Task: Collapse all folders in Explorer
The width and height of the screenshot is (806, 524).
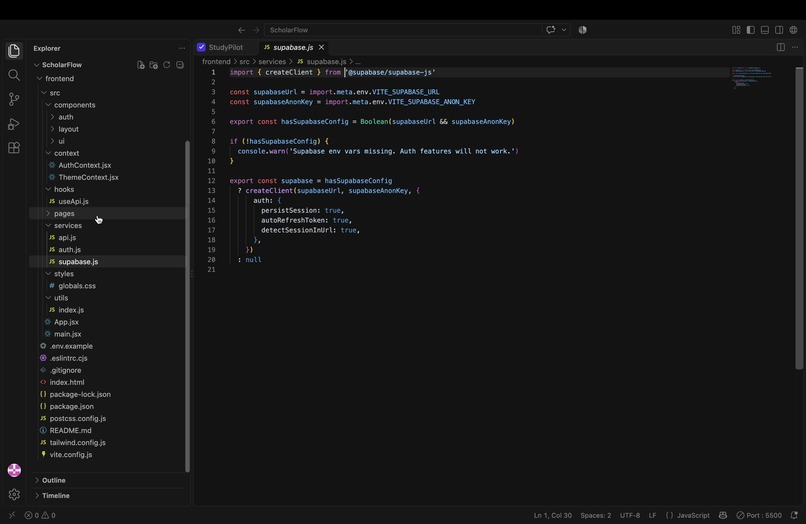Action: coord(180,65)
